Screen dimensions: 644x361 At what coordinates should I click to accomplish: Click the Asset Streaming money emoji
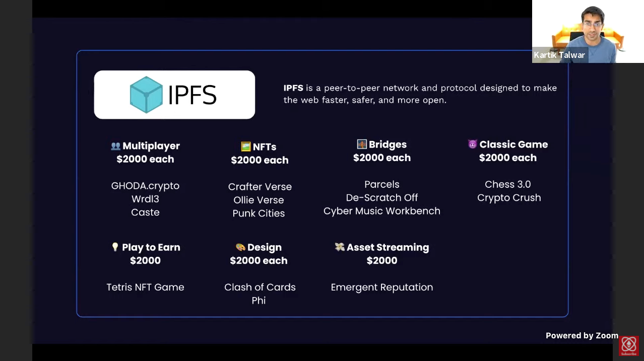click(x=340, y=247)
